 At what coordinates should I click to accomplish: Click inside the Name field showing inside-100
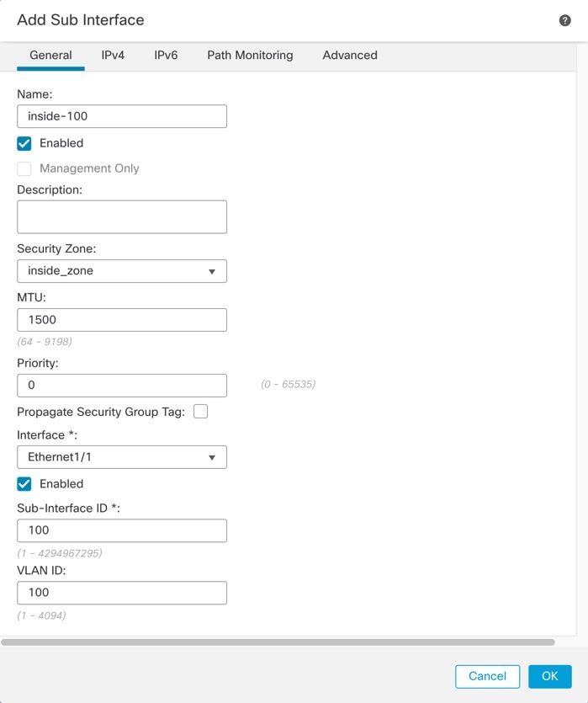point(122,115)
